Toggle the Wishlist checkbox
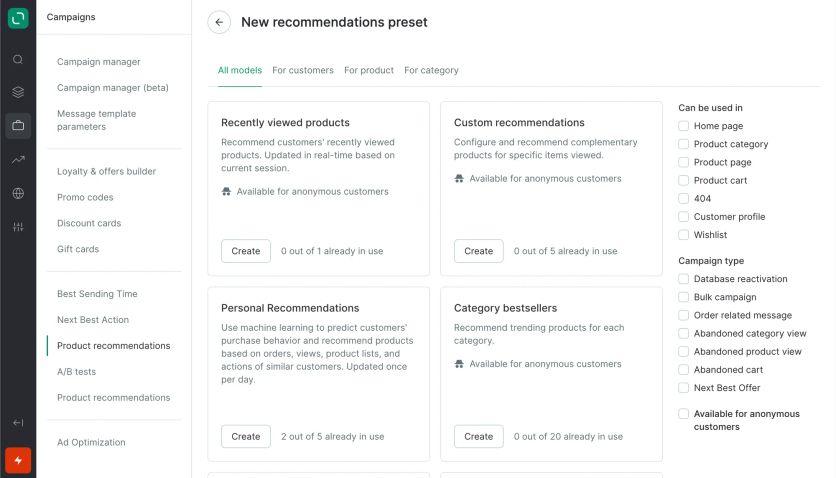The image size is (836, 478). (x=684, y=235)
